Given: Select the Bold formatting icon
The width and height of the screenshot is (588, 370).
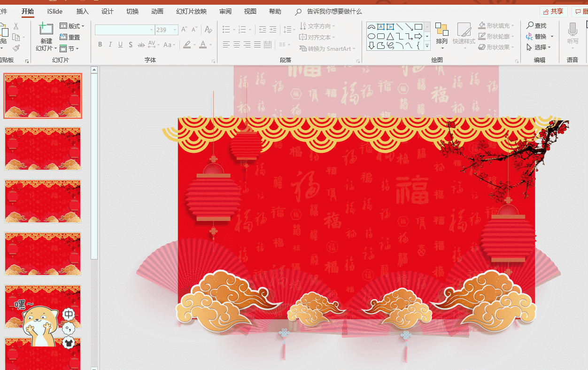Looking at the screenshot, I should pyautogui.click(x=100, y=44).
